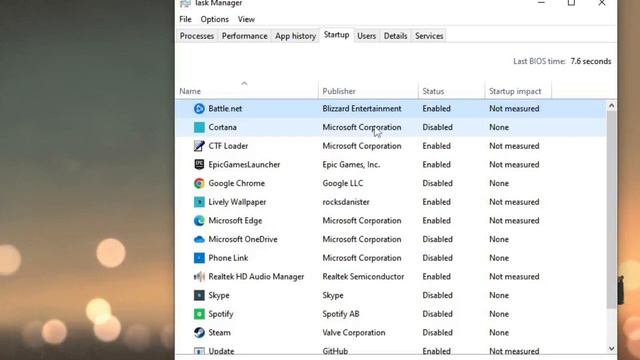Screen dimensions: 640x360
Task: Select the Microsoft Edge entry
Action: click(235, 220)
